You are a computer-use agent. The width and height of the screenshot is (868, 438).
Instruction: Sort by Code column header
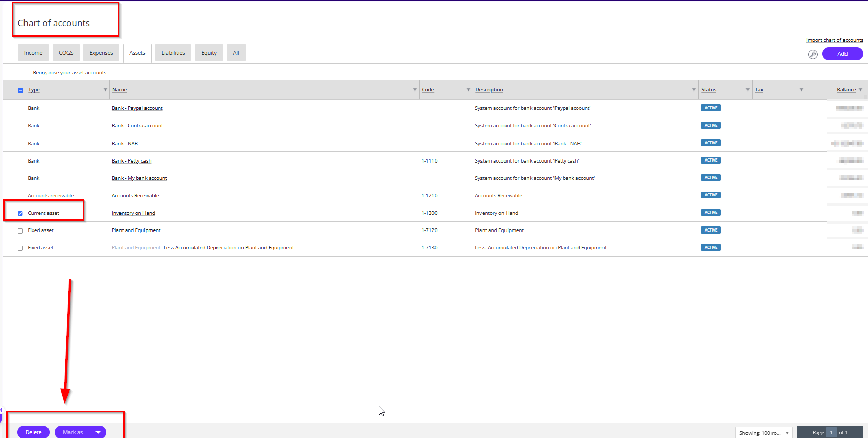[428, 90]
